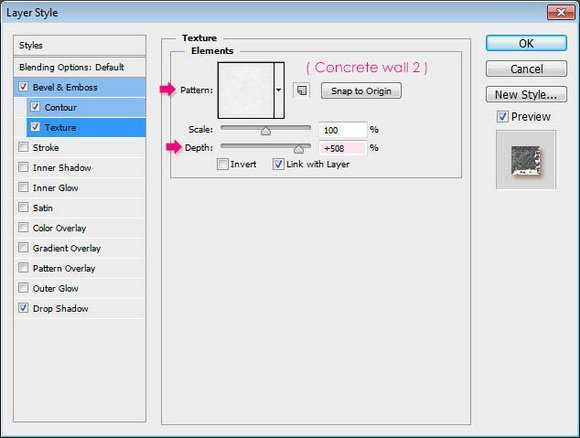This screenshot has height=438, width=580.
Task: Uncheck the Contour checkbox
Action: [x=35, y=107]
